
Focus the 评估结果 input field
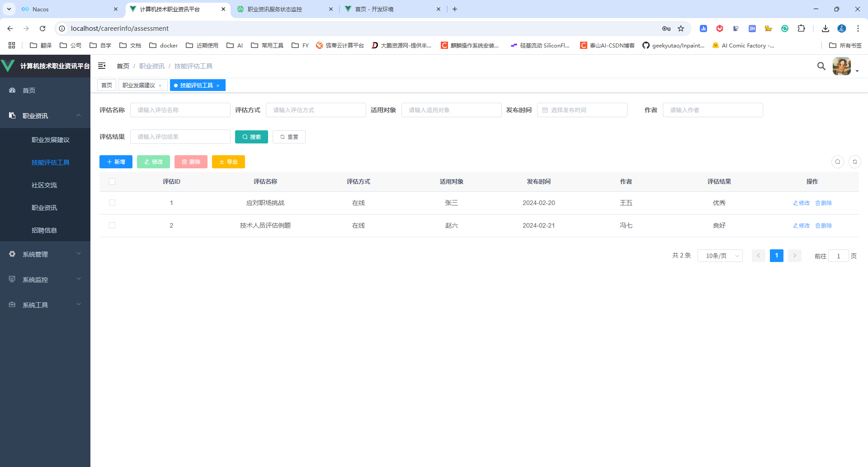point(180,137)
